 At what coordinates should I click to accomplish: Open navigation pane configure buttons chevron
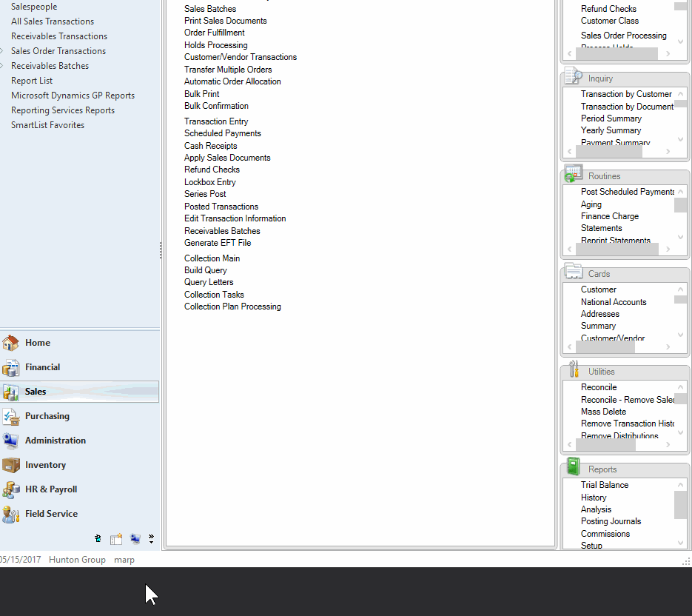151,539
